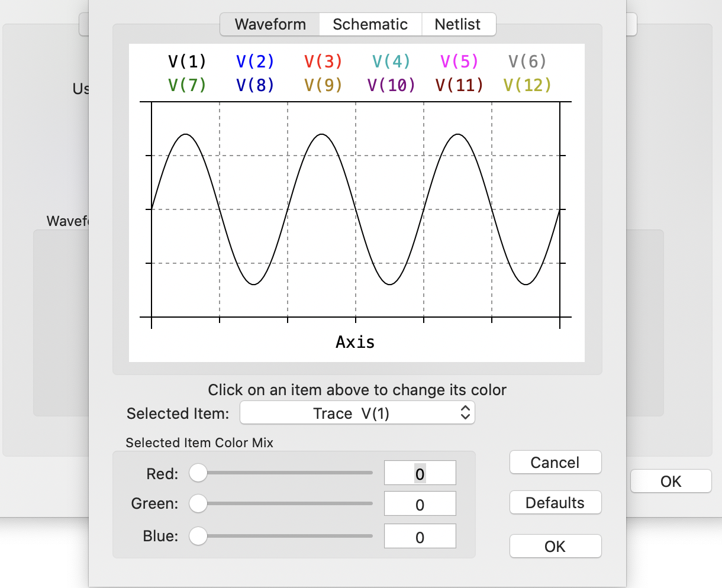Click the Axis label in the preview
Image resolution: width=722 pixels, height=588 pixels.
click(x=355, y=341)
